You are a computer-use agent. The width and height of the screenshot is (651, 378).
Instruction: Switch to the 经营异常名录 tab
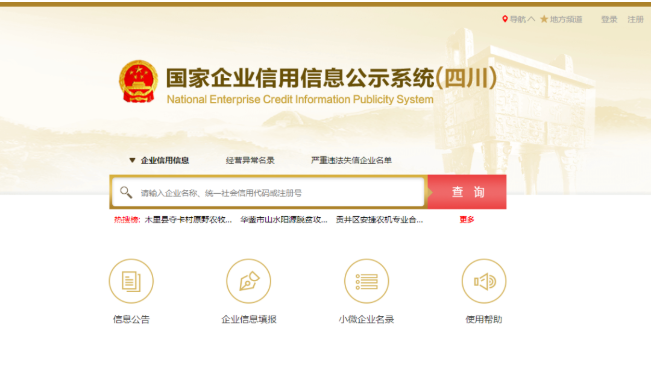pyautogui.click(x=250, y=160)
